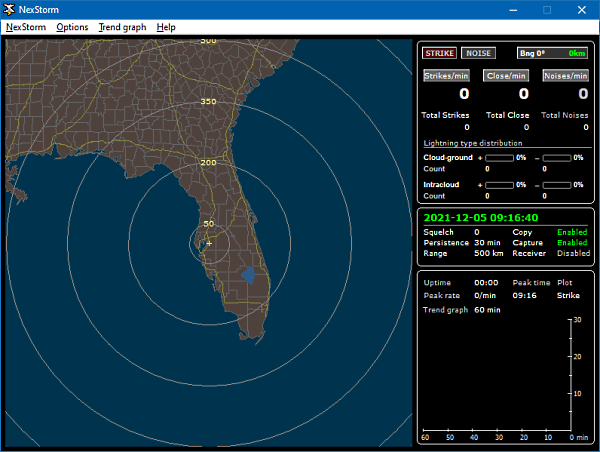This screenshot has height=452, width=600.
Task: Click the Trend graph 60 min value
Action: 487,310
